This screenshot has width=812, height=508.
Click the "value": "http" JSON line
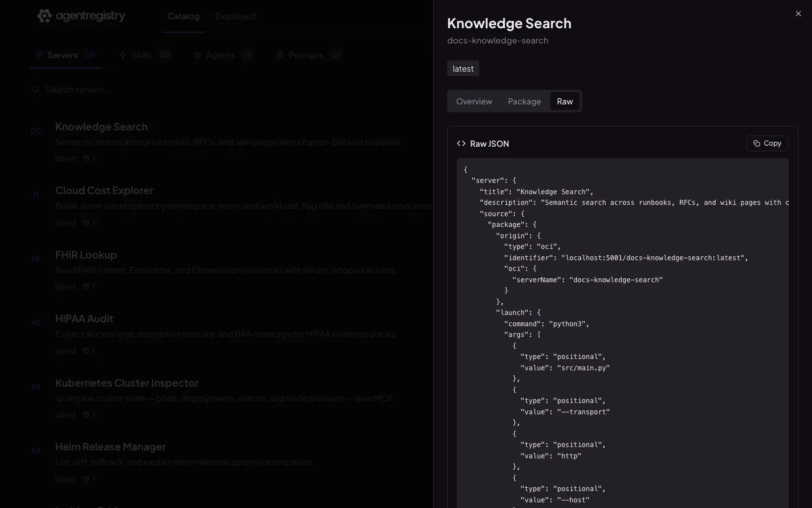[551, 456]
